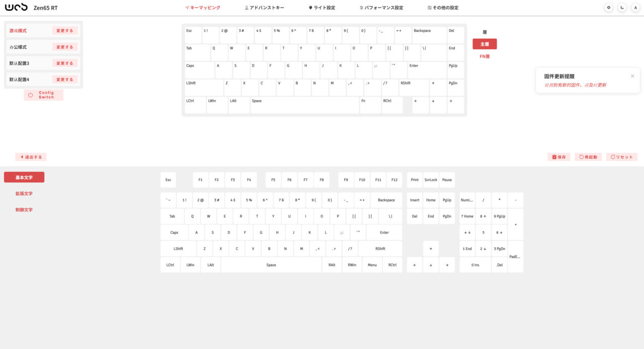
Task: Click 変更する next to 办公模式
Action: 65,47
